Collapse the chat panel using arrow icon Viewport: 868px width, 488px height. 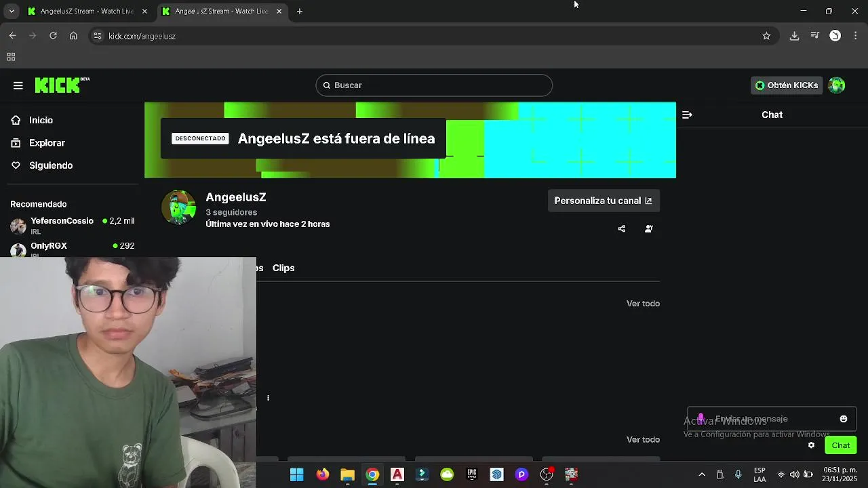point(687,115)
